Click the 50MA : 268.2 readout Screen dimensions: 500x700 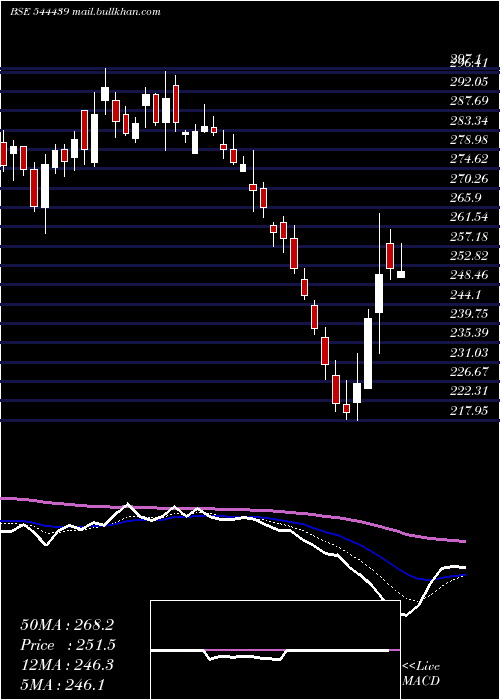pos(67,625)
